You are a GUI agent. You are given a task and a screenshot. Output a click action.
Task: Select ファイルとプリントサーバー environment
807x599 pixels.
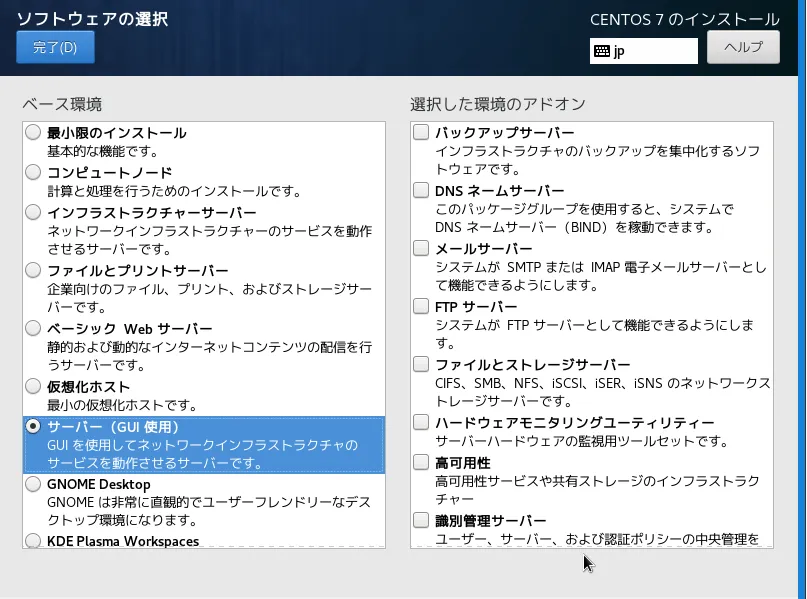tap(33, 270)
